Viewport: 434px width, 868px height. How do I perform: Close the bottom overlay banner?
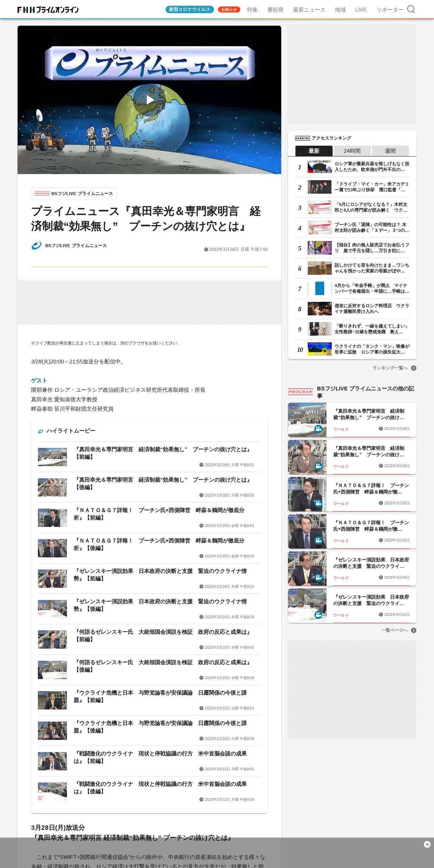pos(427,844)
